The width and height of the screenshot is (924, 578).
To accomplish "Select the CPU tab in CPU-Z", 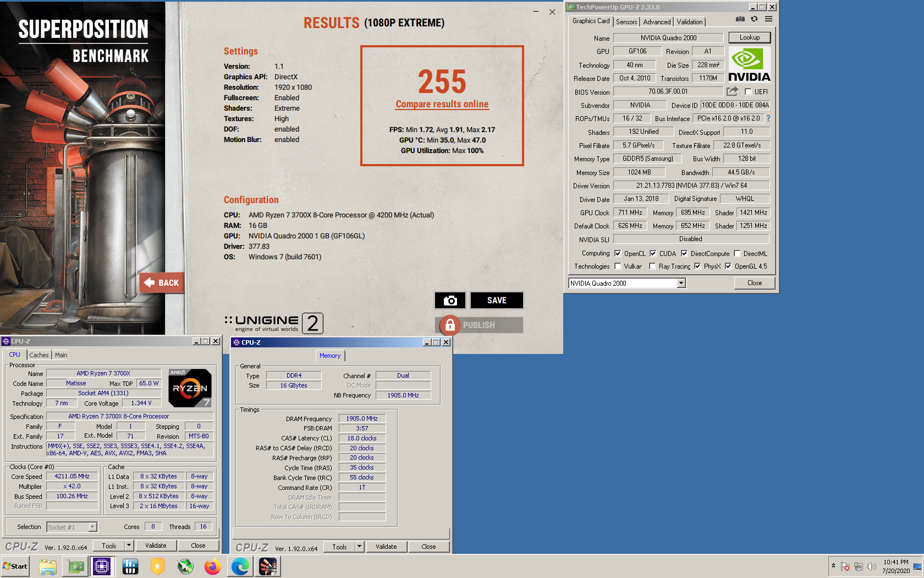I will point(15,355).
